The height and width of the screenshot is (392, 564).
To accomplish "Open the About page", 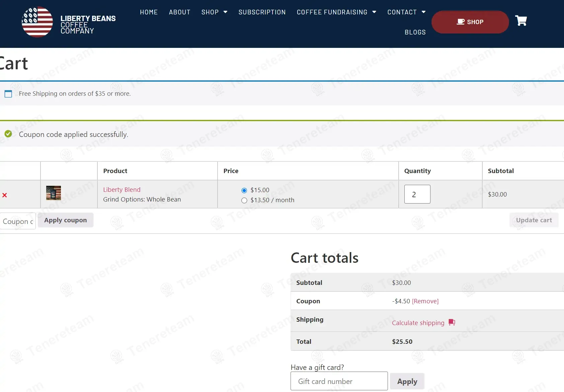I will click(180, 12).
